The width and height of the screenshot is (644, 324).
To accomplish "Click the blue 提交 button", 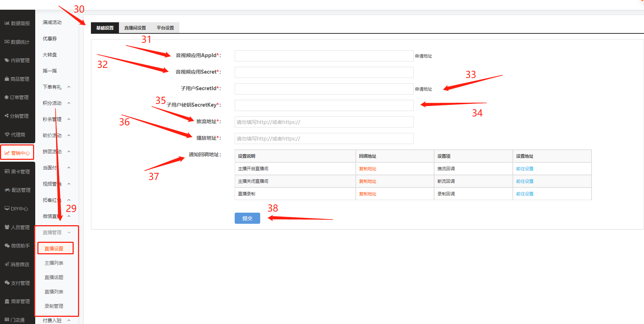I will [x=247, y=218].
